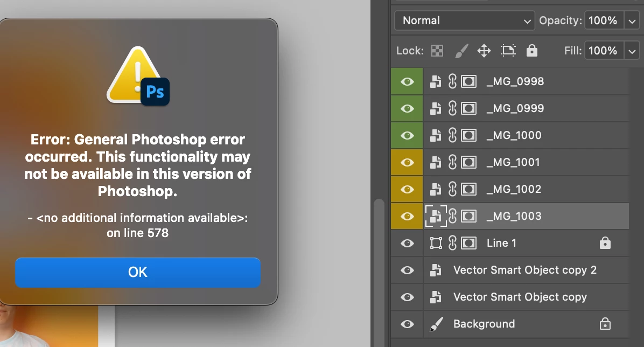Viewport: 644px width, 347px height.
Task: Click mask link icon on _MG_1000
Action: pyautogui.click(x=452, y=135)
